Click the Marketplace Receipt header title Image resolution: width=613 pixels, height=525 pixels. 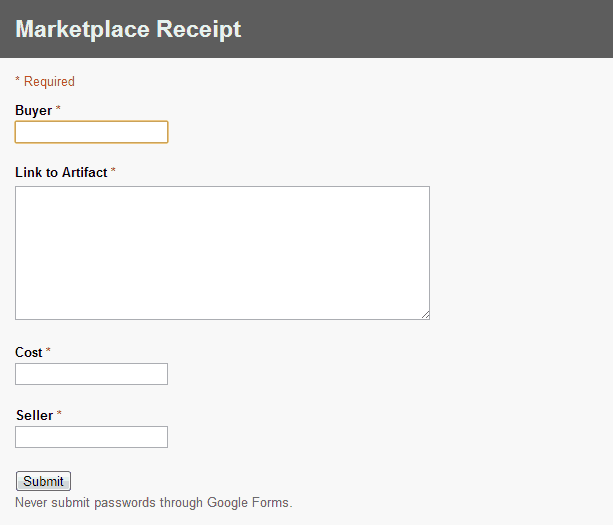pos(128,29)
